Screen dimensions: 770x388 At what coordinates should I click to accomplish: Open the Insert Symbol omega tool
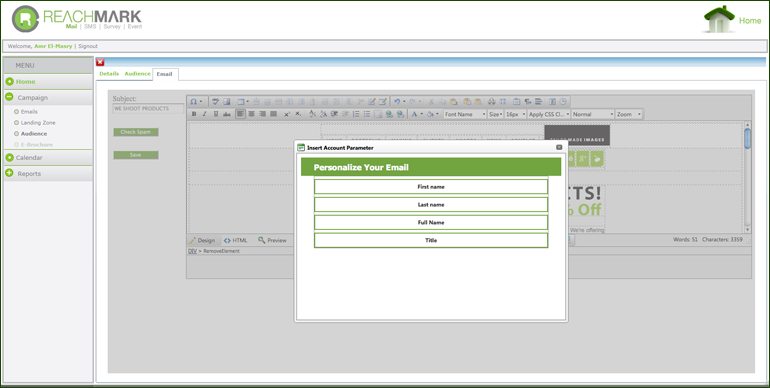[193, 102]
